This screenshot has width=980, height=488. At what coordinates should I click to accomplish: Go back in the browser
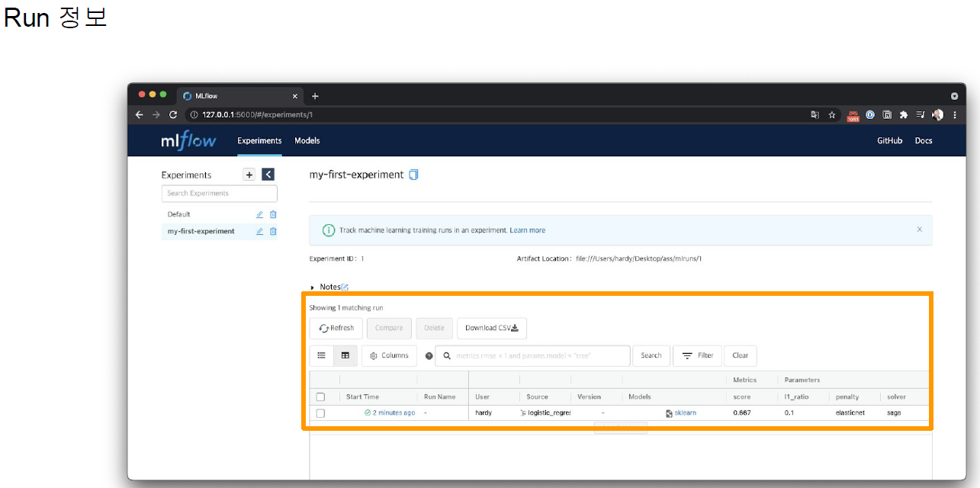click(x=139, y=115)
